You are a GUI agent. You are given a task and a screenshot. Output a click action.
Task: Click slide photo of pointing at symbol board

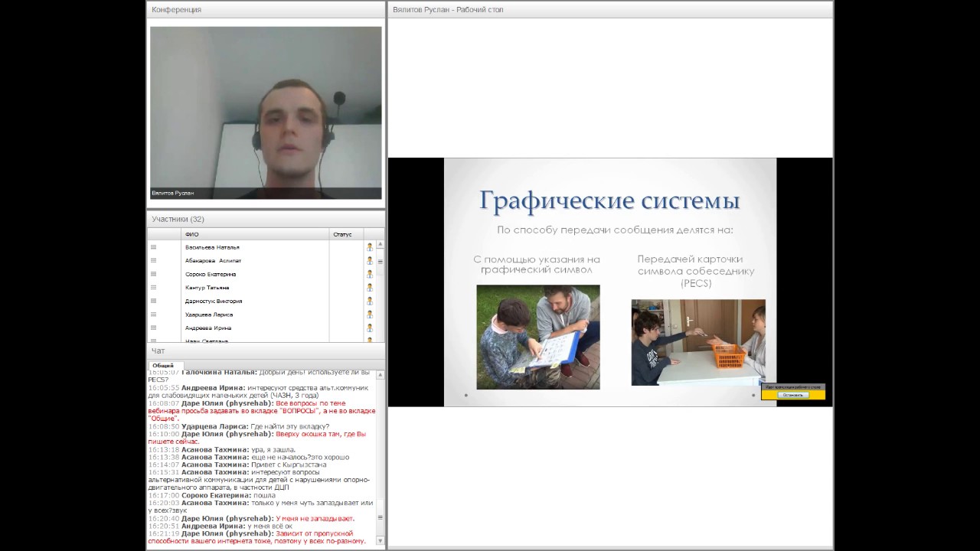(x=538, y=337)
